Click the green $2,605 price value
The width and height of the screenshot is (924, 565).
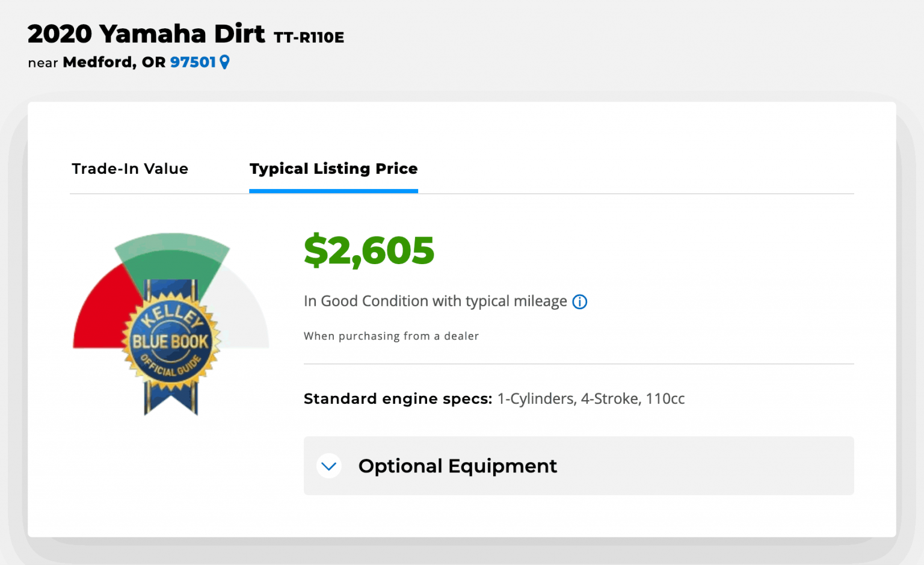tap(369, 250)
